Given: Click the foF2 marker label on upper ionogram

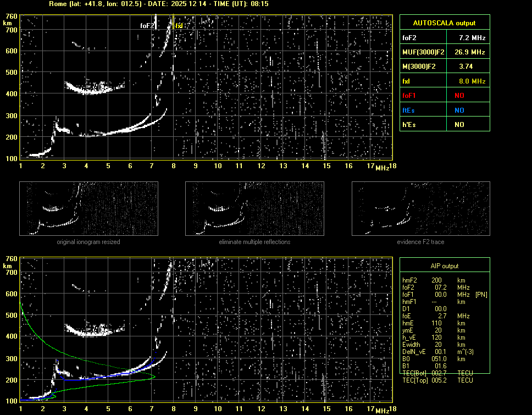Looking at the screenshot, I should point(147,25).
